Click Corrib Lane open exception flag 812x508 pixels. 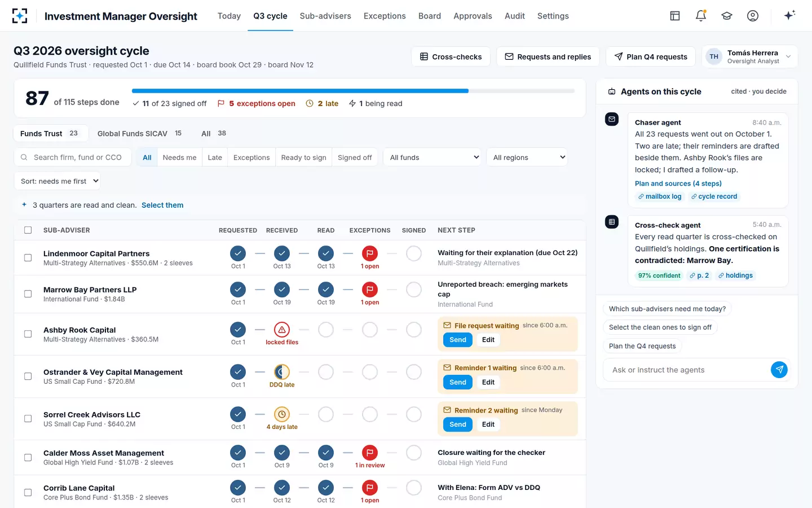point(370,488)
